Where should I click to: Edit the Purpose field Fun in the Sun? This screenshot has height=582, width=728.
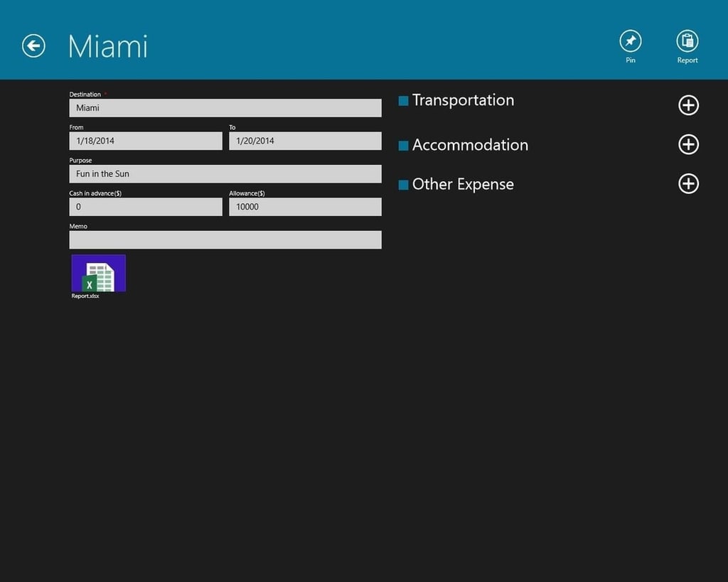coord(225,173)
